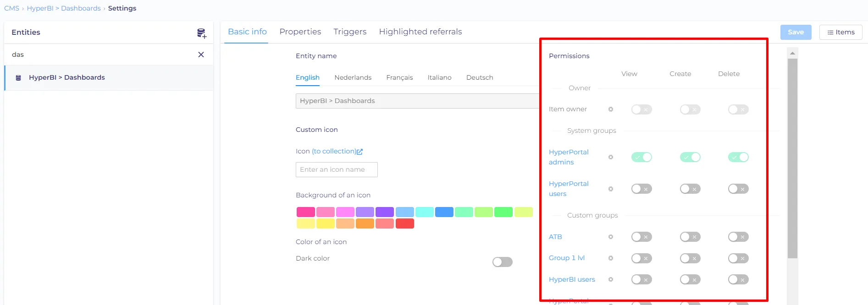The image size is (868, 305).
Task: Select the Deutsch language tab
Action: click(480, 77)
